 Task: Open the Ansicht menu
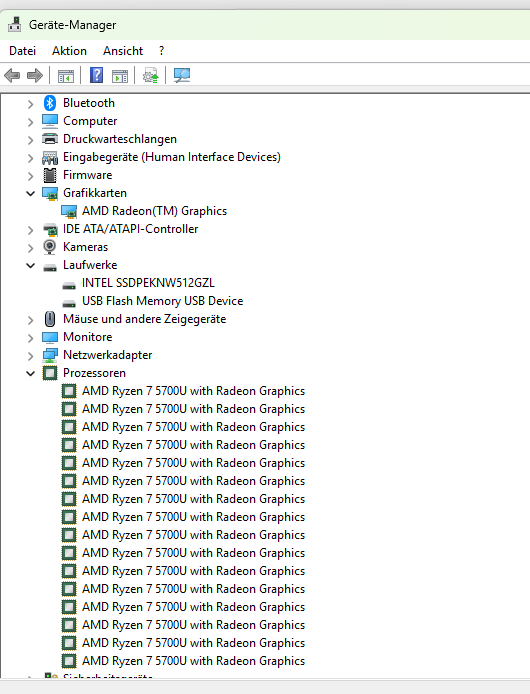coord(123,51)
